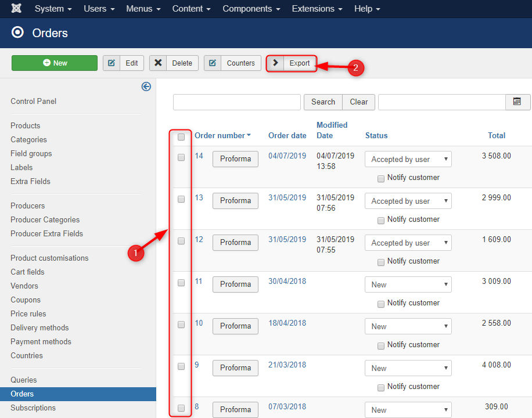Click the Delete X icon on the toolbar
This screenshot has height=418, width=532.
point(159,63)
